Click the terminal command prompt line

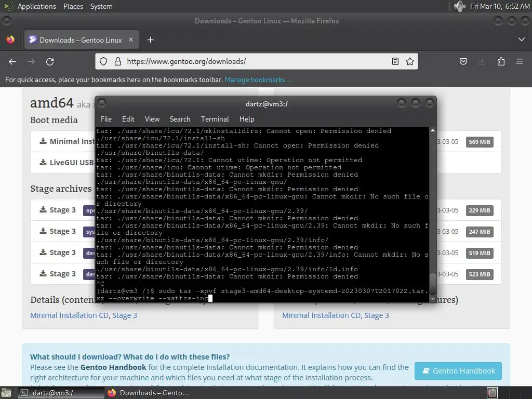[262, 295]
